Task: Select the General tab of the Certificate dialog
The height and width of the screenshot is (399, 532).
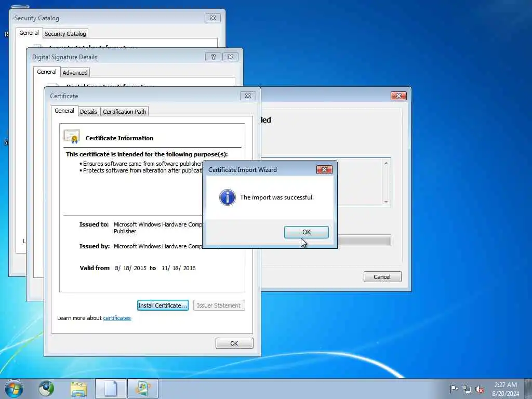Action: 64,111
